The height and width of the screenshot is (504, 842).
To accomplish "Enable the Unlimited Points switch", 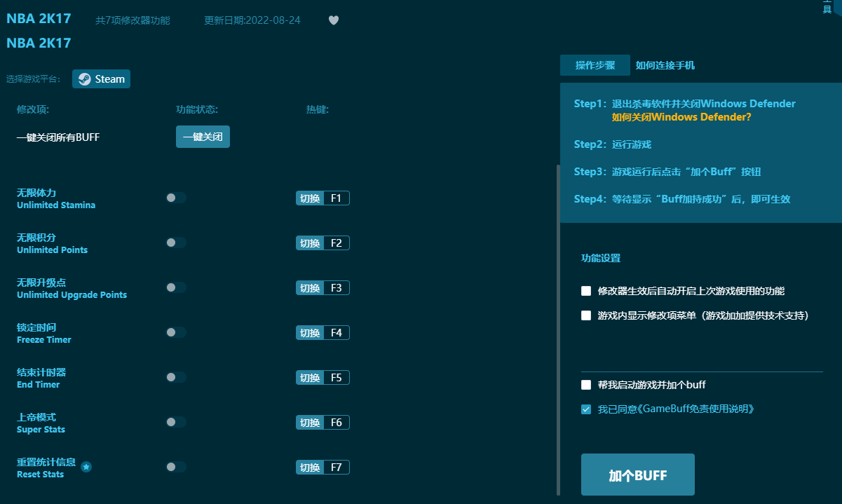I will point(176,243).
